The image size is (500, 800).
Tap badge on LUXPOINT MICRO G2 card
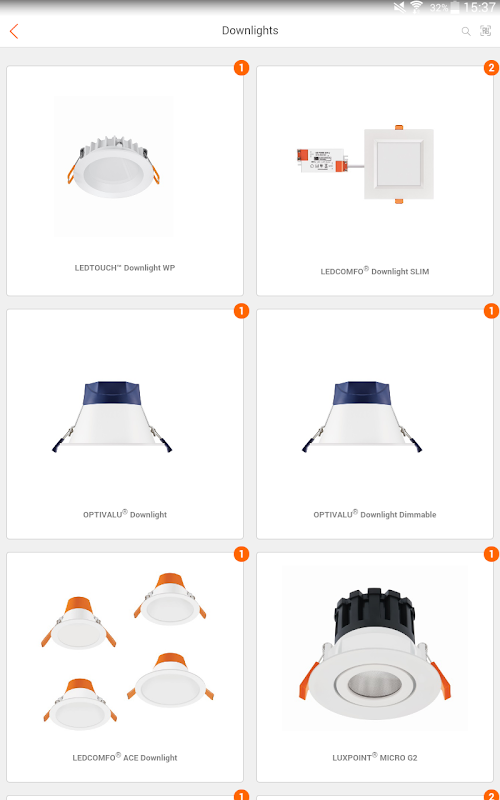(491, 554)
